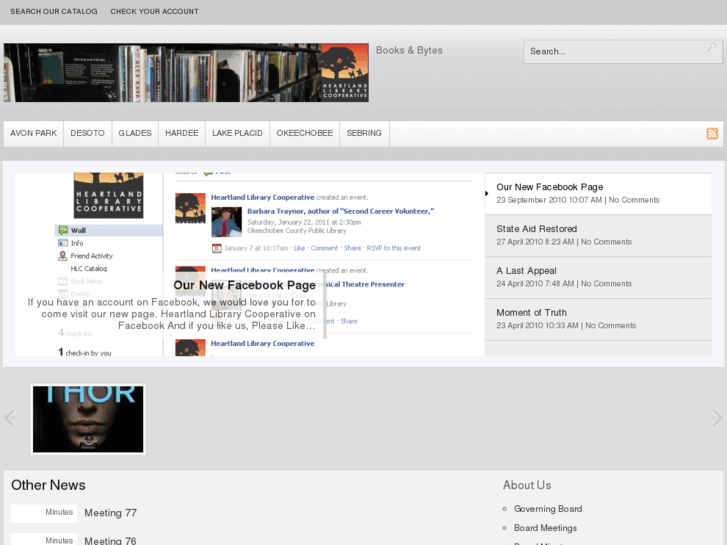Open Search Our Catalog link

tap(54, 12)
